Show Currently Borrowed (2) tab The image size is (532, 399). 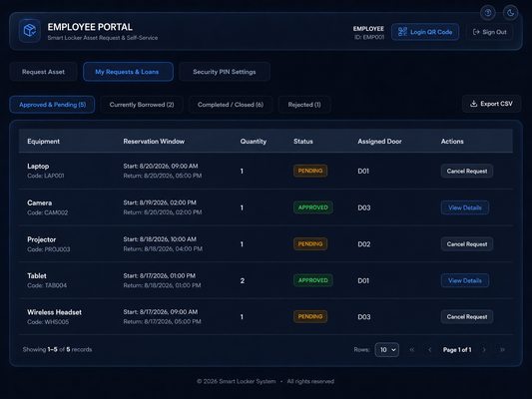(142, 105)
